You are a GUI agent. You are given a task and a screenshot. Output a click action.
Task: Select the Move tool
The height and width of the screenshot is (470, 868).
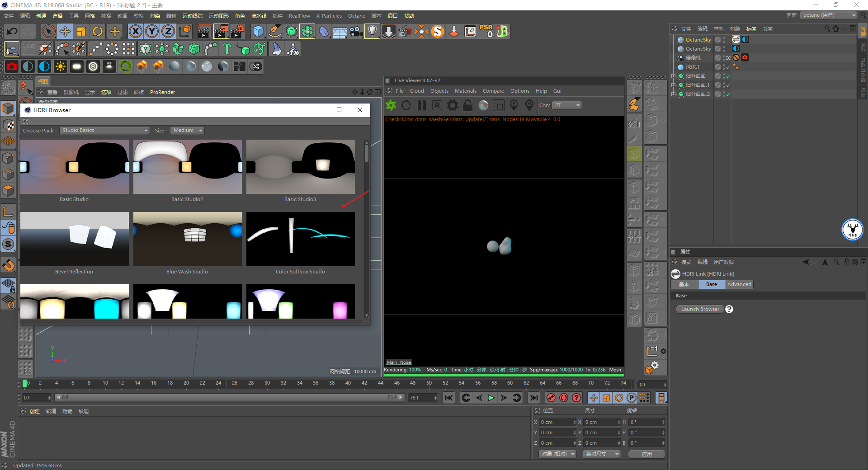click(65, 31)
